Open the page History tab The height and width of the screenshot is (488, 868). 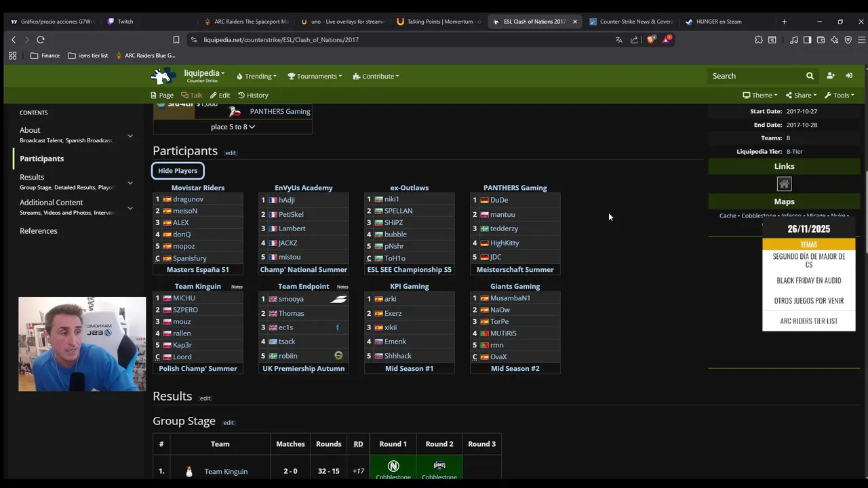(x=253, y=96)
